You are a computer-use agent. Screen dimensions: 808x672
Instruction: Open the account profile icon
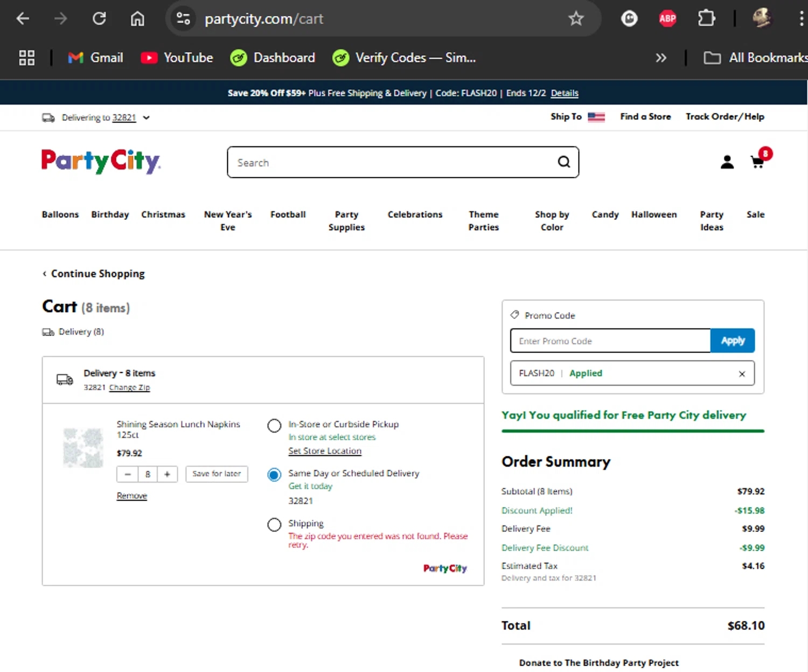coord(727,162)
